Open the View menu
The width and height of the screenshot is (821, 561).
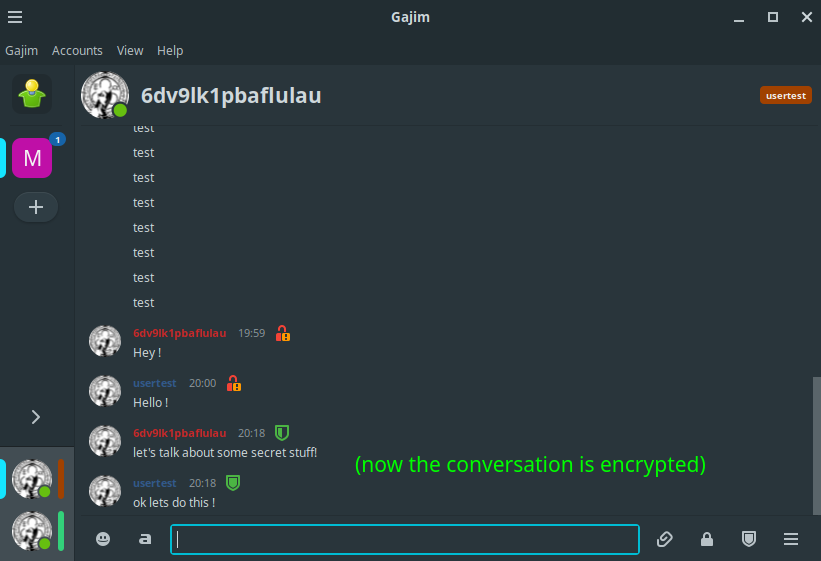click(130, 51)
